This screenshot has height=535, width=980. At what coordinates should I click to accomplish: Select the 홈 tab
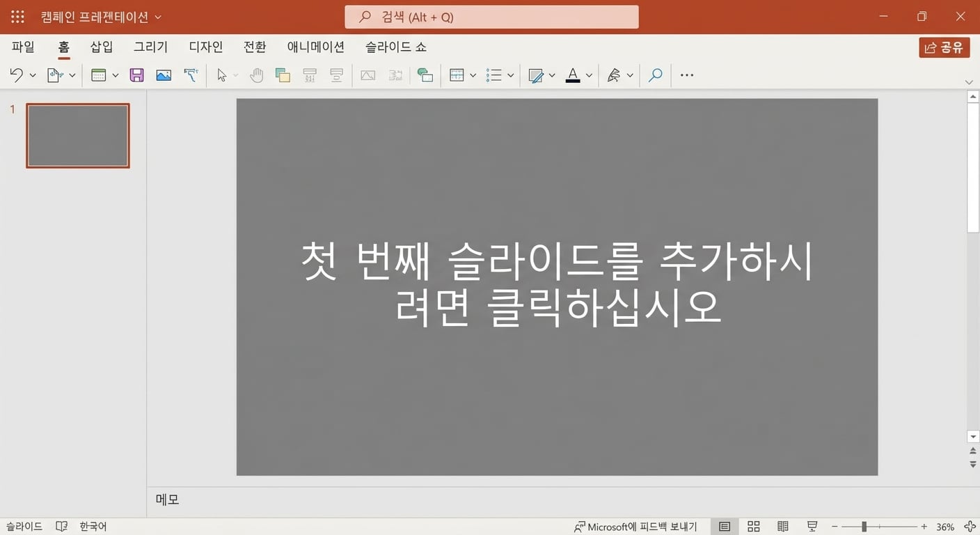point(64,47)
